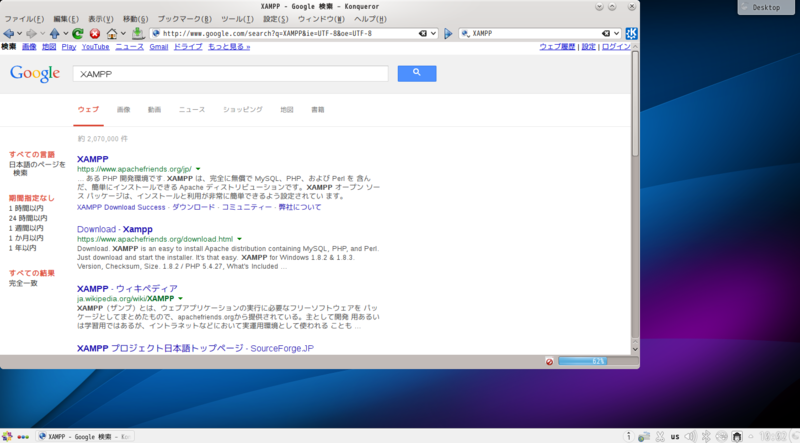Click the red blocked-content icon in status bar
Screen dimensions: 800x443
click(x=549, y=362)
